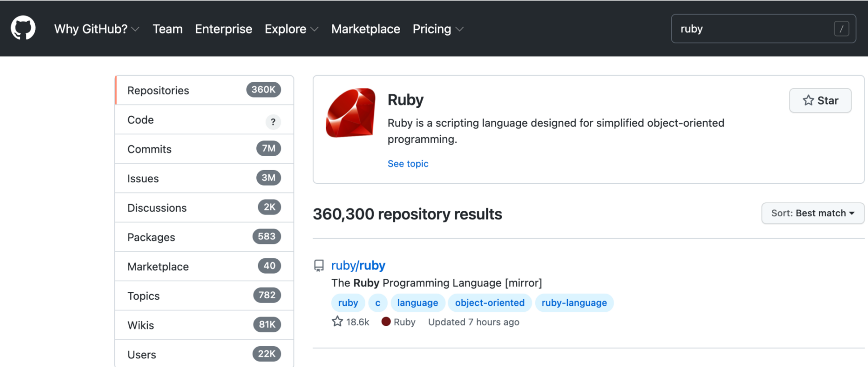Screen dimensions: 868x367
Task: Click the slash shortcut icon in search
Action: (841, 29)
